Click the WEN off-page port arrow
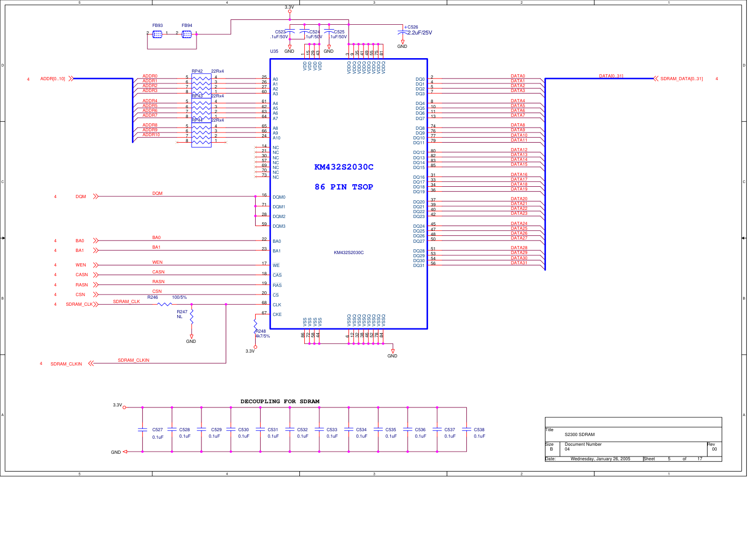 click(x=96, y=265)
